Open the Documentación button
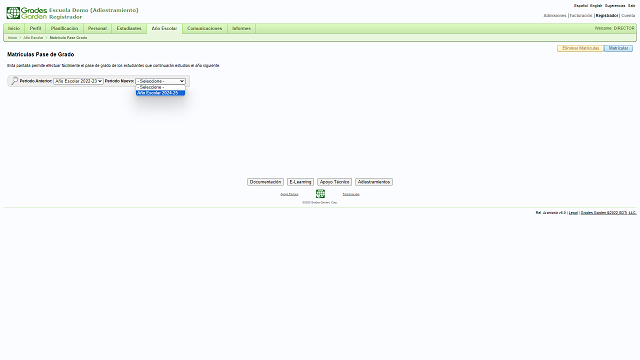 point(265,182)
